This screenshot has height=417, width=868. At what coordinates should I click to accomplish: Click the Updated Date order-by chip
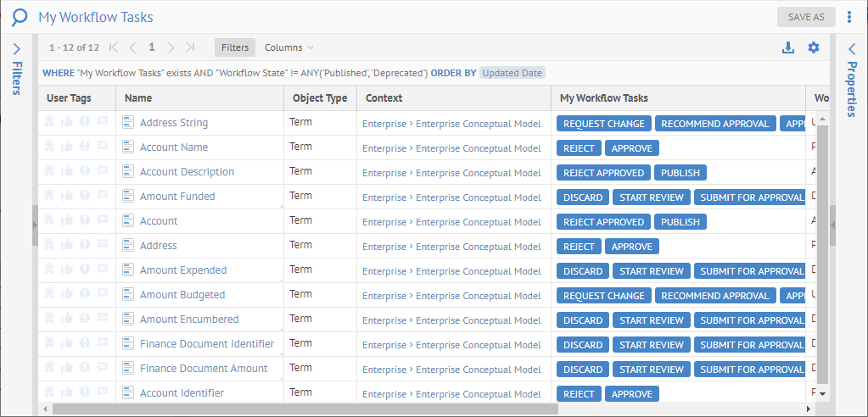[512, 73]
